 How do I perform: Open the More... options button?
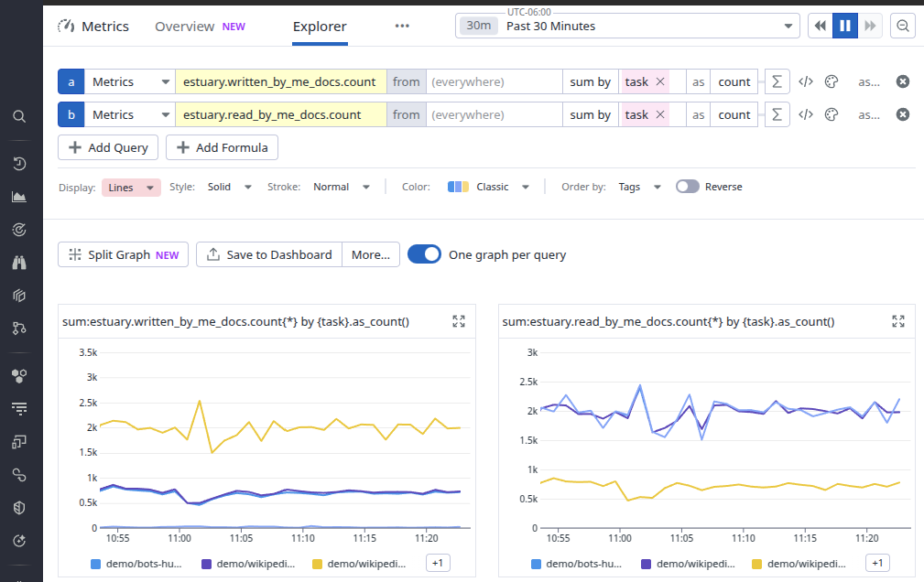point(371,254)
